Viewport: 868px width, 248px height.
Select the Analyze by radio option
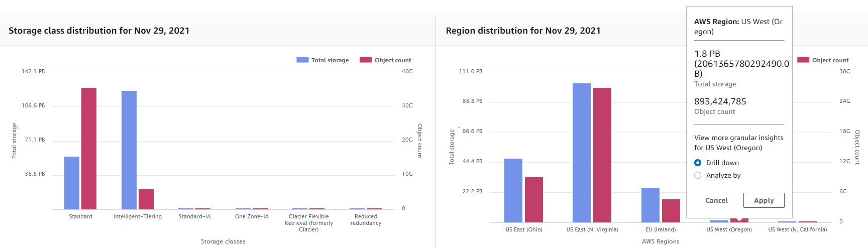[x=698, y=175]
